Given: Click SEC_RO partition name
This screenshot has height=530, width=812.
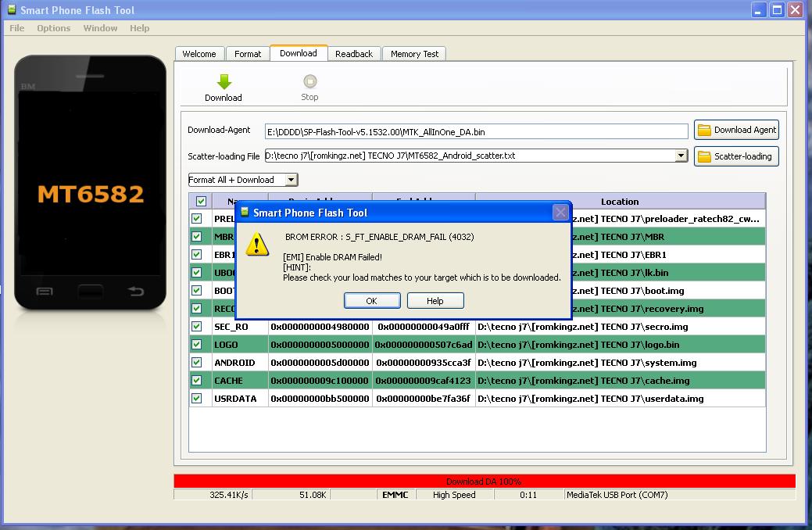Looking at the screenshot, I should click(x=231, y=327).
